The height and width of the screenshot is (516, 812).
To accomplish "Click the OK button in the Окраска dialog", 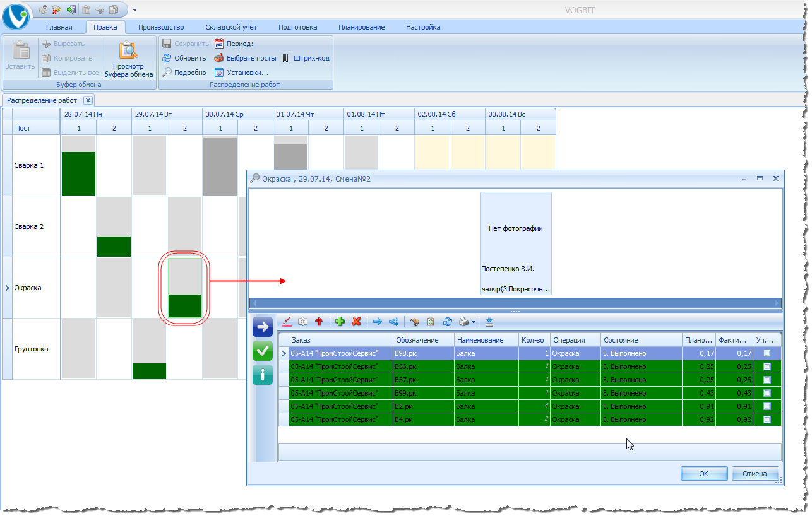I will [704, 474].
